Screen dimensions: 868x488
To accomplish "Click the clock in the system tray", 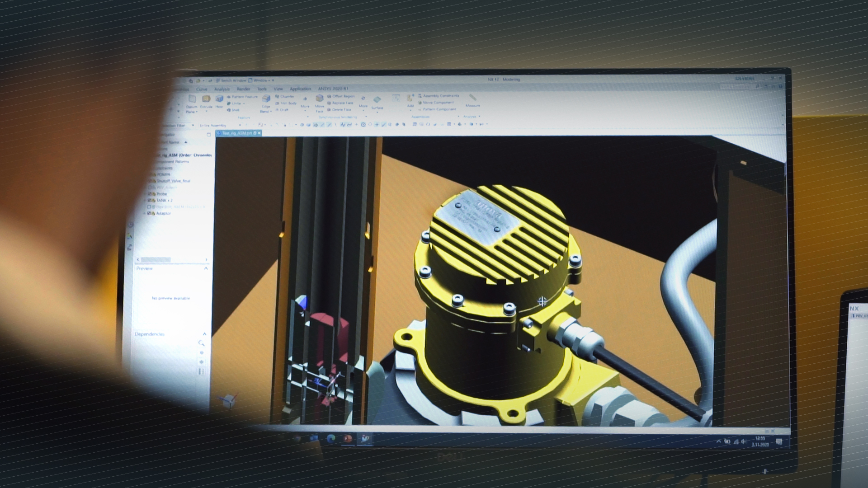I will (x=760, y=441).
